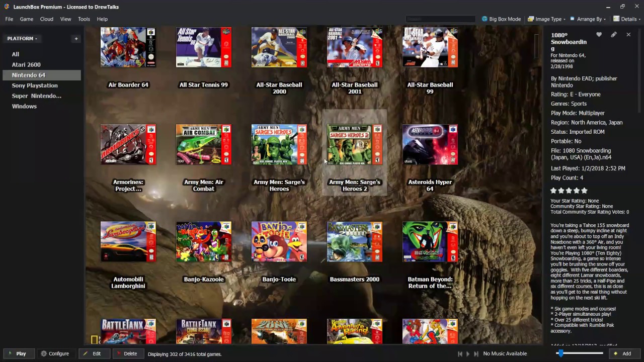Screen dimensions: 644x362
Task: Click the first rating star
Action: click(553, 191)
